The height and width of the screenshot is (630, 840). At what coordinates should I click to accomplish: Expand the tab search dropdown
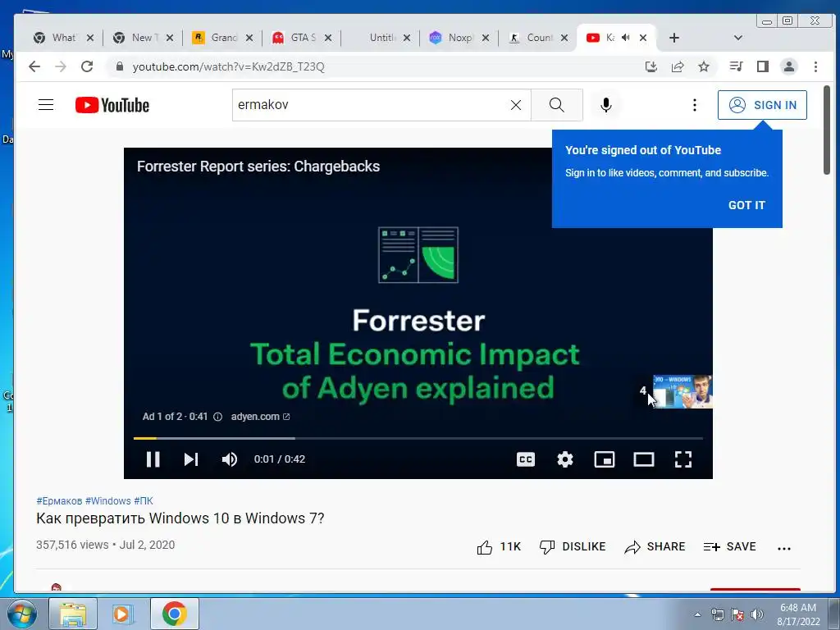tap(737, 38)
